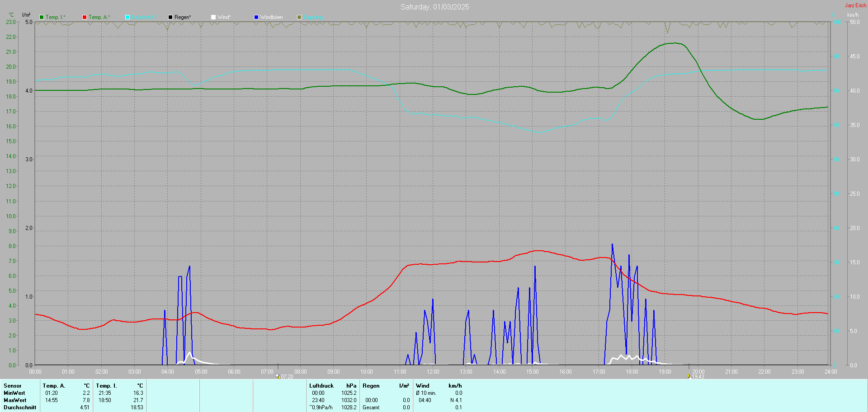Image resolution: width=868 pixels, height=412 pixels.
Task: Click the "Gesamt:" rain total label
Action: [371, 407]
